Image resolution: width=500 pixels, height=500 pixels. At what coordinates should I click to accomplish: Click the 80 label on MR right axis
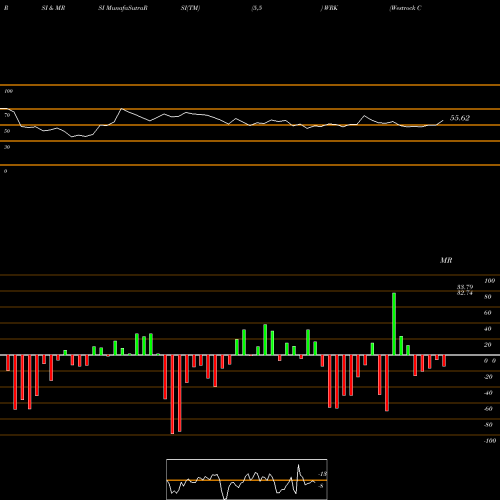[488, 297]
